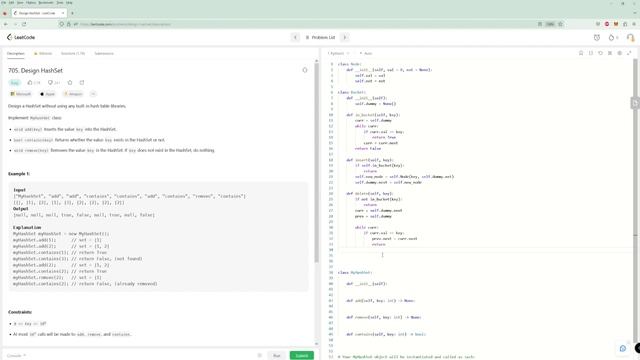Viewport: 640px width, 360px height.
Task: Click the Easy difficulty tag
Action: click(x=15, y=83)
